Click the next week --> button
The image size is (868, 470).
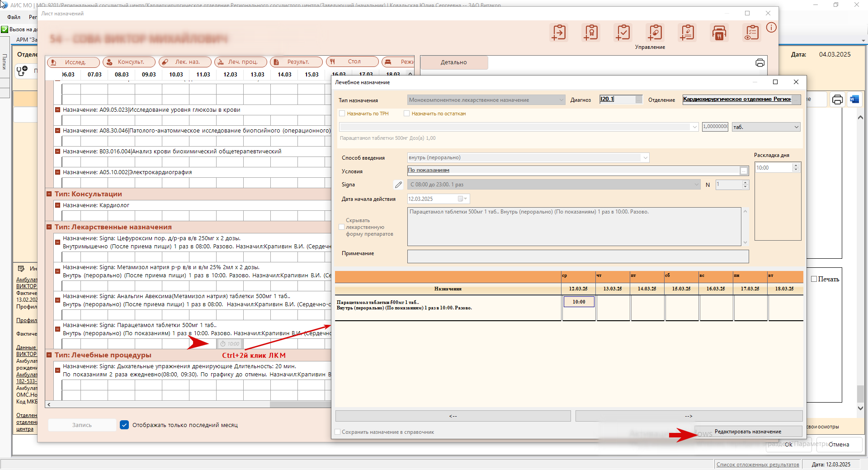point(689,416)
